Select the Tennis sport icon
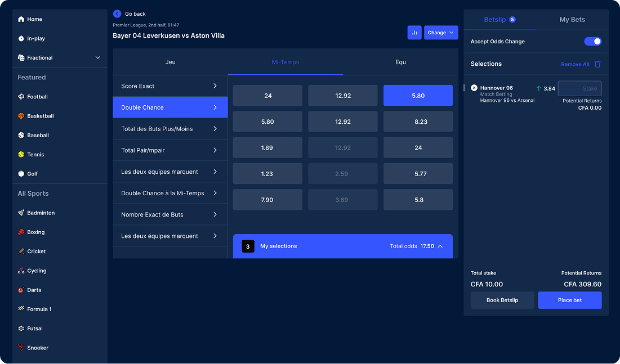620x364 pixels. pos(21,155)
